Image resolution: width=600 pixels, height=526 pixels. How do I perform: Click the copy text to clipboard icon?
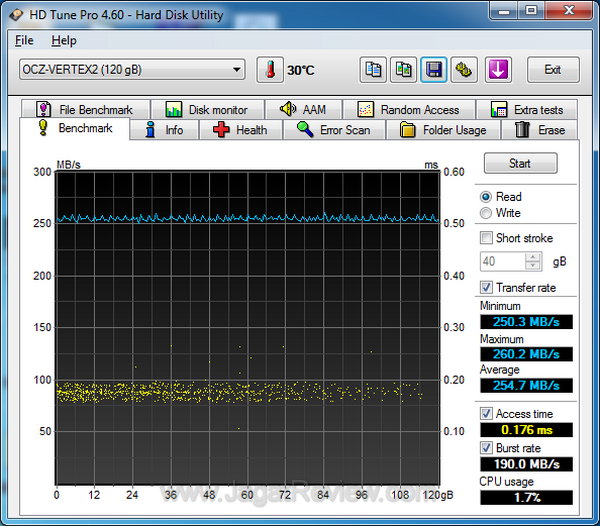point(373,70)
